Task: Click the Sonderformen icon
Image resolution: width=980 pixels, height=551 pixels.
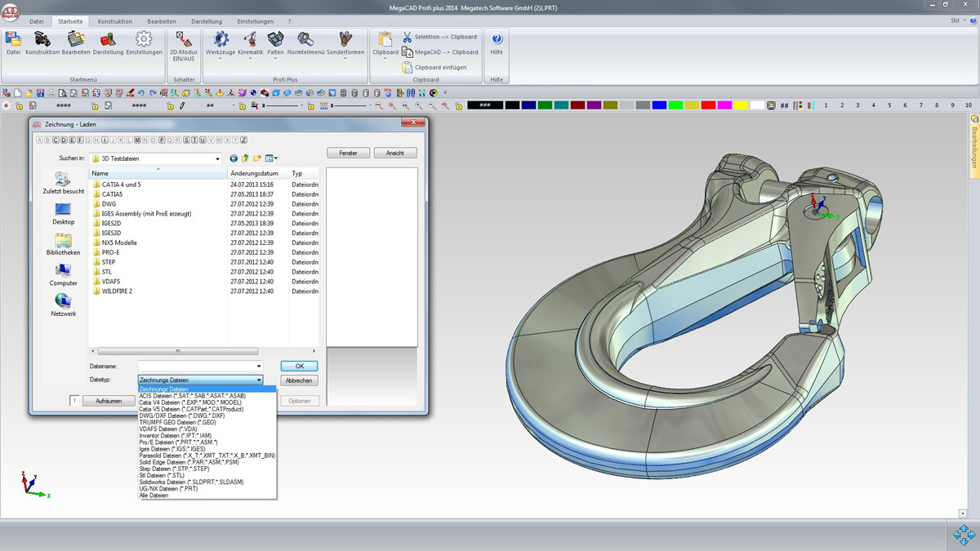Action: tap(345, 40)
